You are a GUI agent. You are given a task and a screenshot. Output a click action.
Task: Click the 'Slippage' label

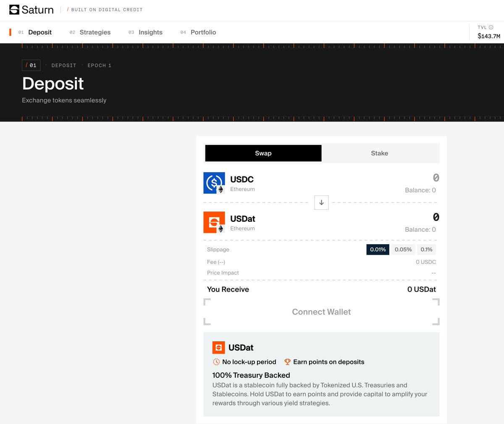point(218,250)
